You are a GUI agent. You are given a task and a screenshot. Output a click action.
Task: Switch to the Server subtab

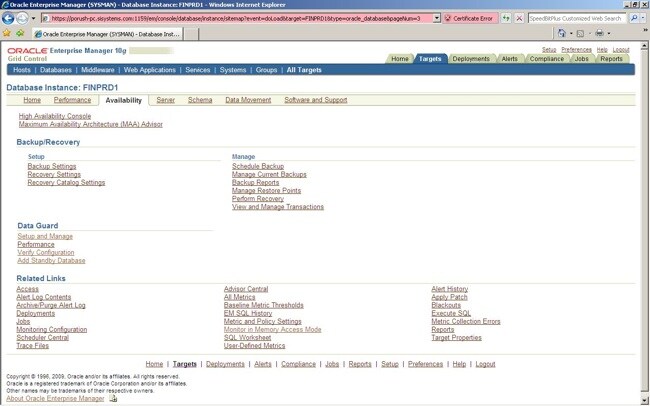[165, 100]
